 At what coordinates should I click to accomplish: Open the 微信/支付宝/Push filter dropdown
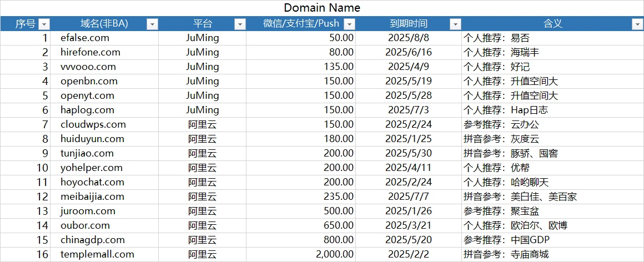coord(349,24)
